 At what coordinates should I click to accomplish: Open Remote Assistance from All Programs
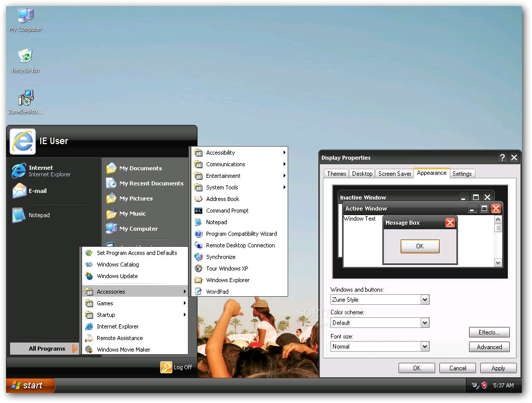click(135, 338)
